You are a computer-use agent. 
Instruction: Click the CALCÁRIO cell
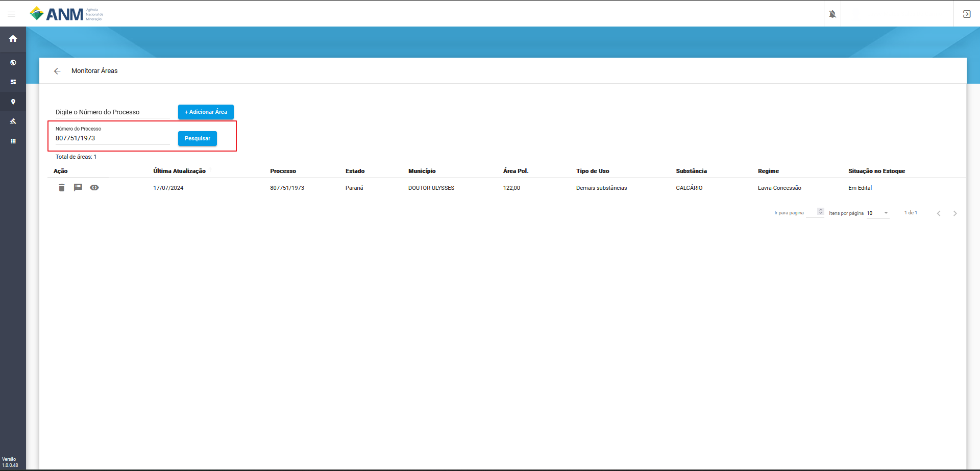click(690, 188)
